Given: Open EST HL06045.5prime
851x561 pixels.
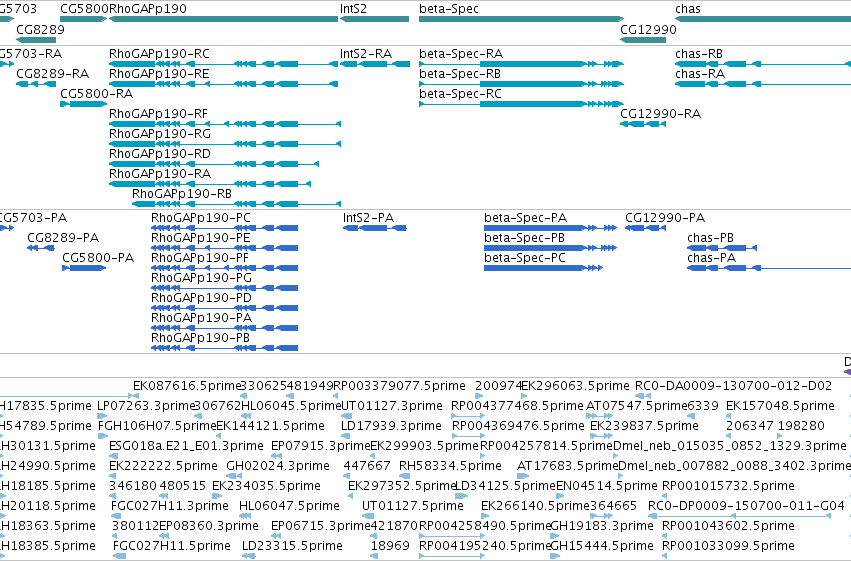Looking at the screenshot, I should pyautogui.click(x=291, y=406).
